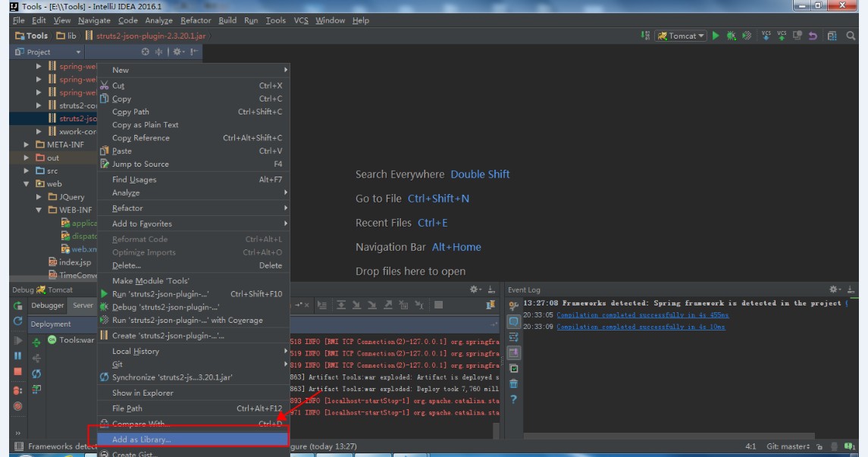Expand the JQuery folder
Image resolution: width=868 pixels, height=457 pixels.
38,197
